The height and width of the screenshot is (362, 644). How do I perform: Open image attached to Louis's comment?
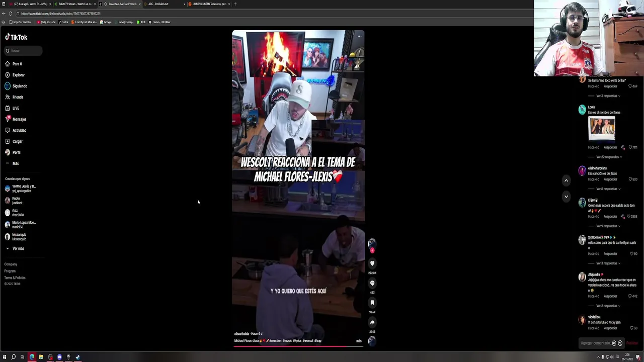602,129
